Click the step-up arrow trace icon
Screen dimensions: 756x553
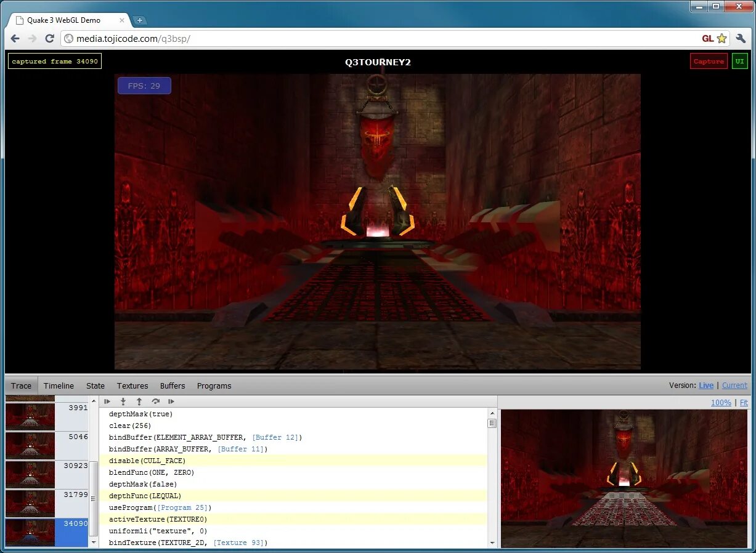139,402
